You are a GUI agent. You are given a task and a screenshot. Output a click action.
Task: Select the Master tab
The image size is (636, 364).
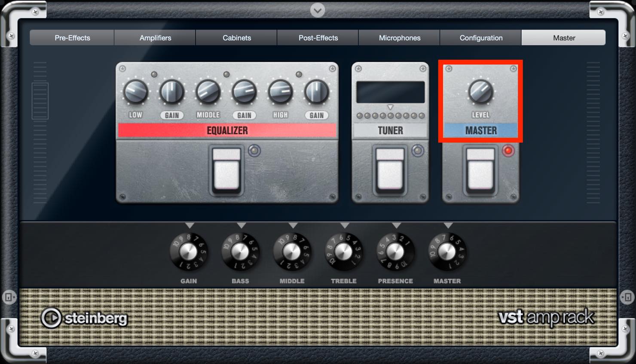(x=564, y=38)
